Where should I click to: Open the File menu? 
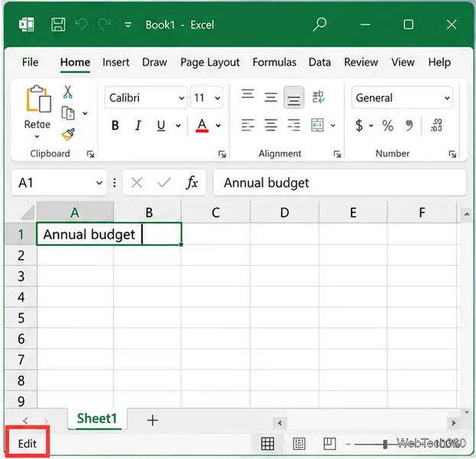coord(30,62)
